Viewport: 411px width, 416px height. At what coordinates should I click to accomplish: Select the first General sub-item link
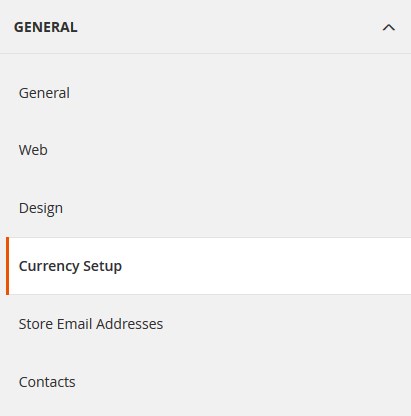click(44, 93)
